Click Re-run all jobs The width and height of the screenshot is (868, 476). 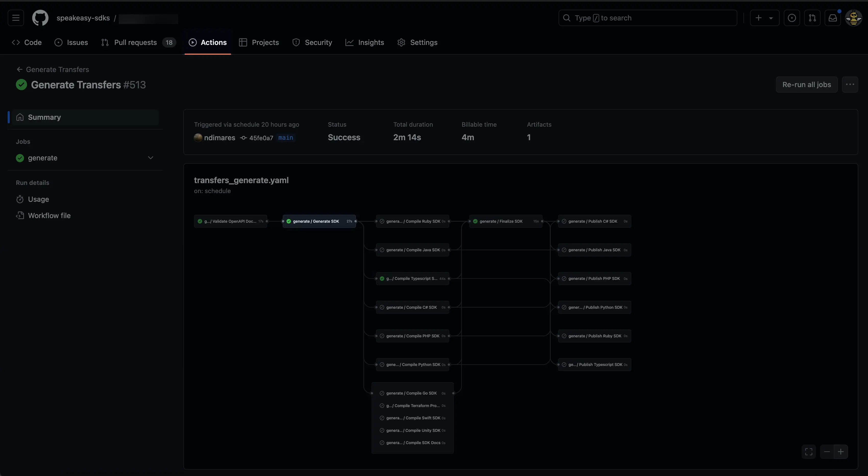807,84
